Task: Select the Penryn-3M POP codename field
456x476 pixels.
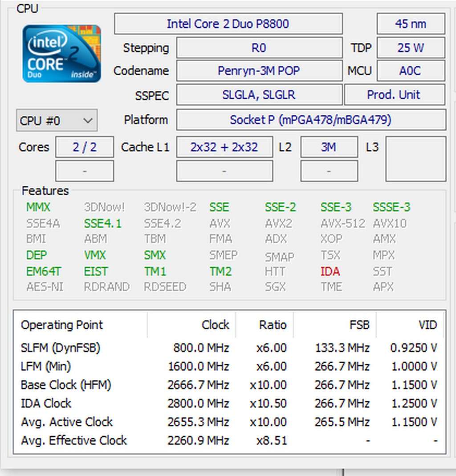Action: 260,71
